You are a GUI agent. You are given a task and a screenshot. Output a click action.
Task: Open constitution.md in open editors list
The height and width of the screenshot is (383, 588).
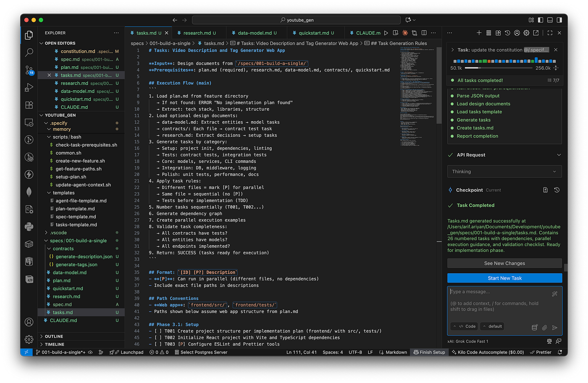82,51
